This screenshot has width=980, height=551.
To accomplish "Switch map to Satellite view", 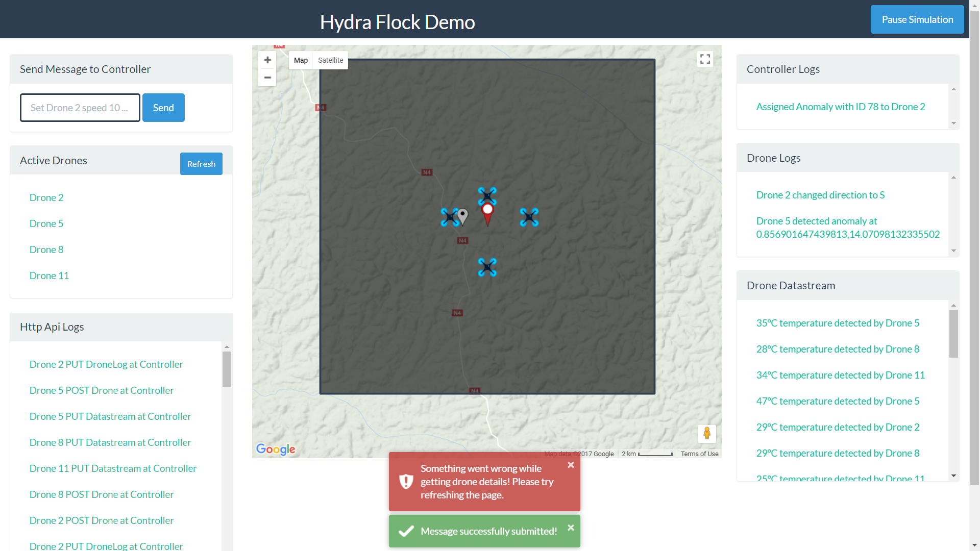I will pos(330,60).
